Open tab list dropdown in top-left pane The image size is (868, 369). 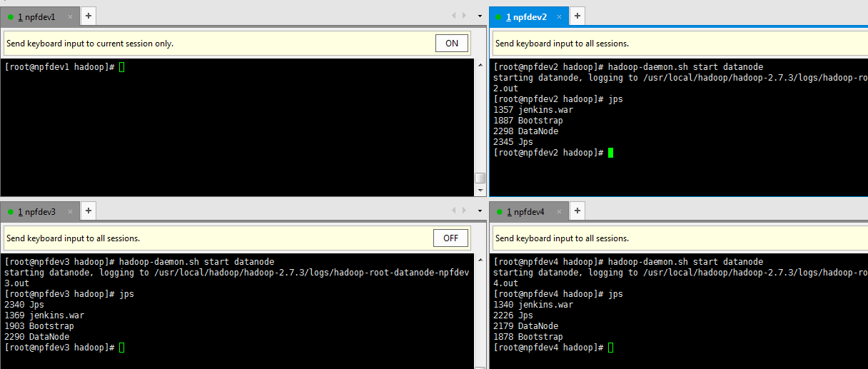[480, 16]
